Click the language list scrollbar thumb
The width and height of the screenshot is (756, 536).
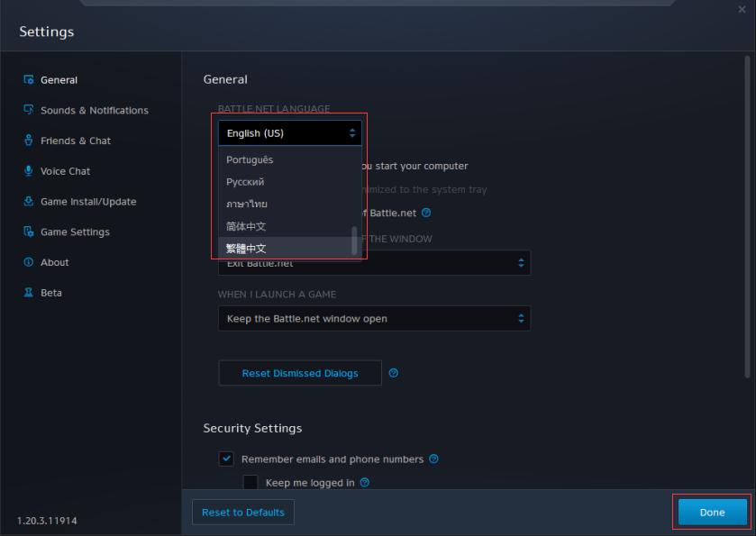[354, 241]
